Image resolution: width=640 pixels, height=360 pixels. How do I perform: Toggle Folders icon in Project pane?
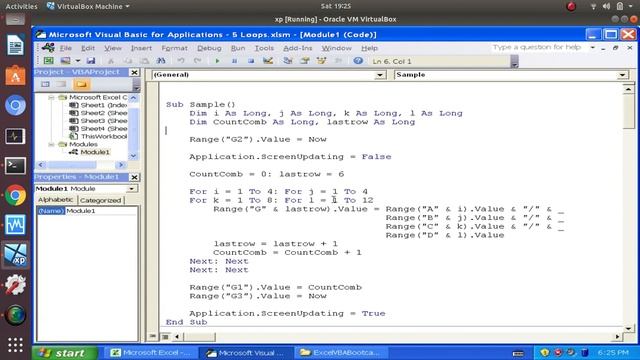coord(81,84)
